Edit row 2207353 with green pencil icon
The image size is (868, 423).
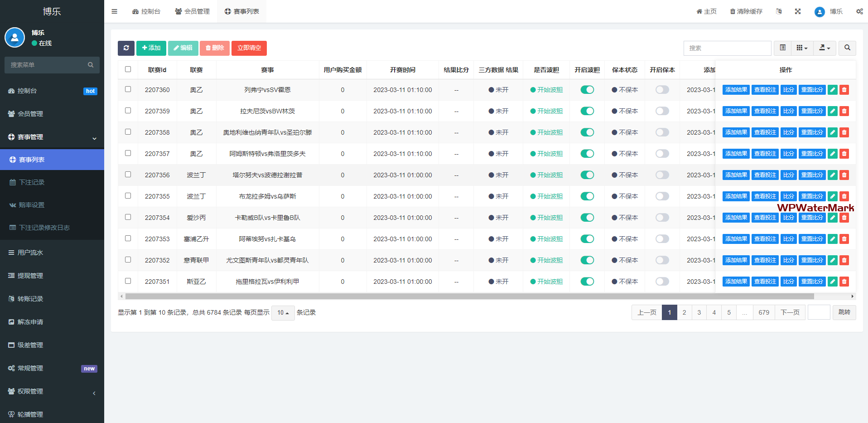(x=833, y=239)
